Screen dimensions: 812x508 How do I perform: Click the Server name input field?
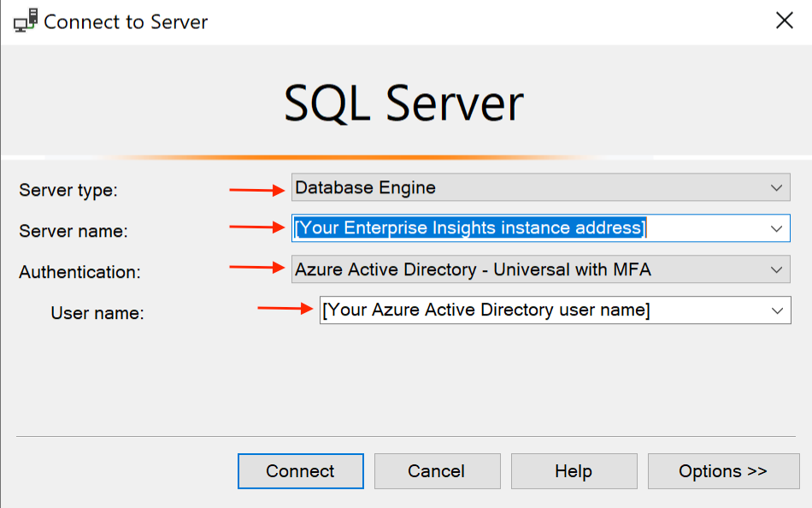pyautogui.click(x=513, y=228)
